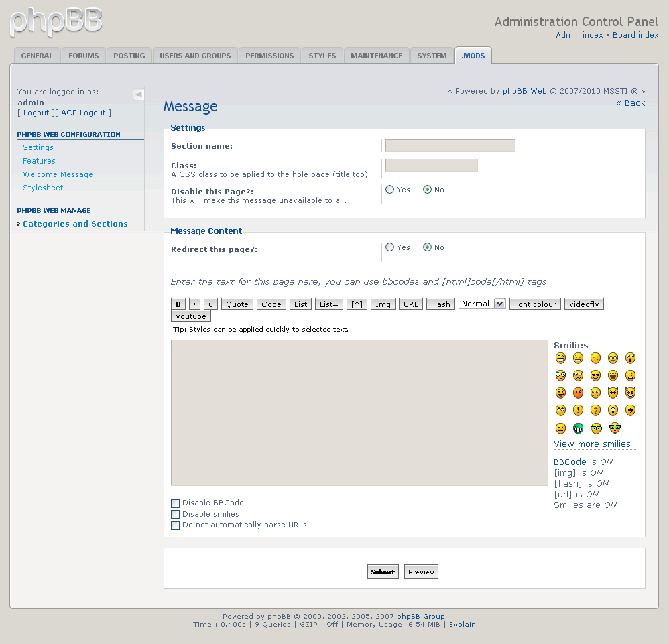Insert the question mark smiley
Image resolution: width=669 pixels, height=644 pixels.
click(x=596, y=410)
